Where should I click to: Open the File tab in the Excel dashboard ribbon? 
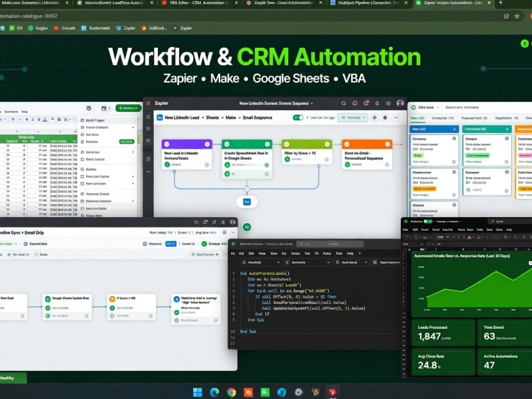pos(405,230)
